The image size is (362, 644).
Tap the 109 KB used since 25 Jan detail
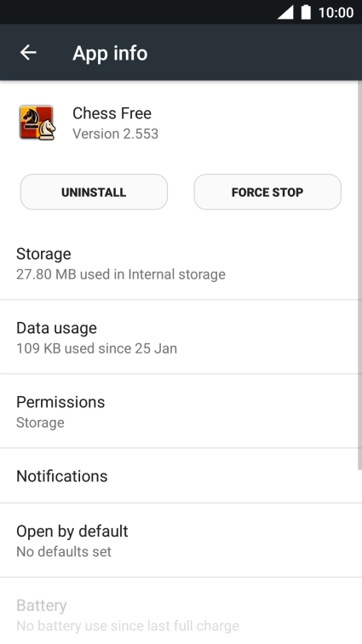[x=96, y=348]
